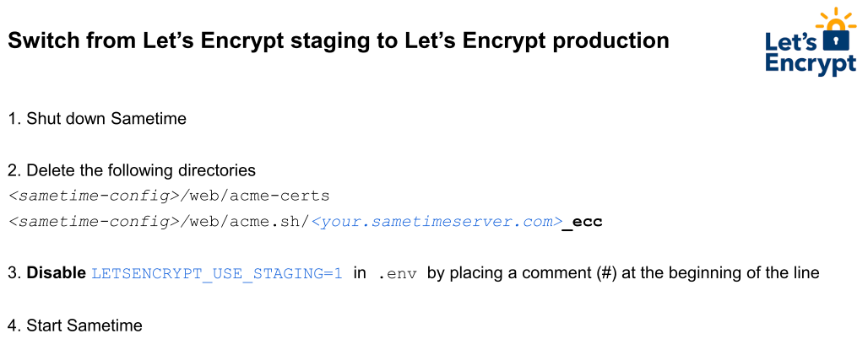
Task: Click step 2 Delete the following directories
Action: click(132, 170)
